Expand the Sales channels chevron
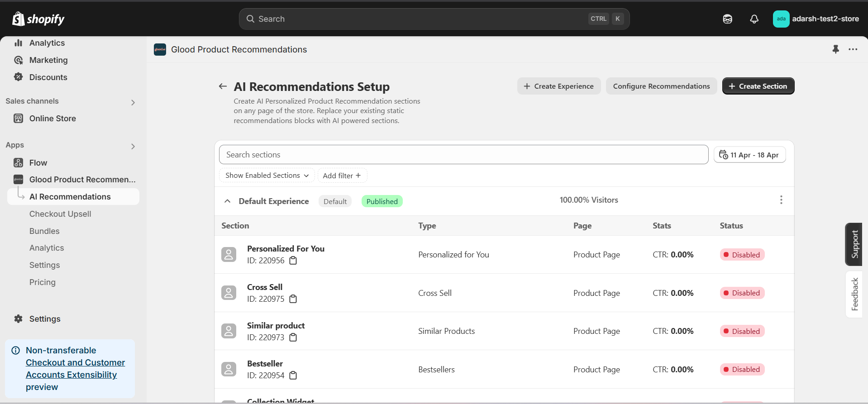Screen dimensions: 868x404 click(x=133, y=103)
